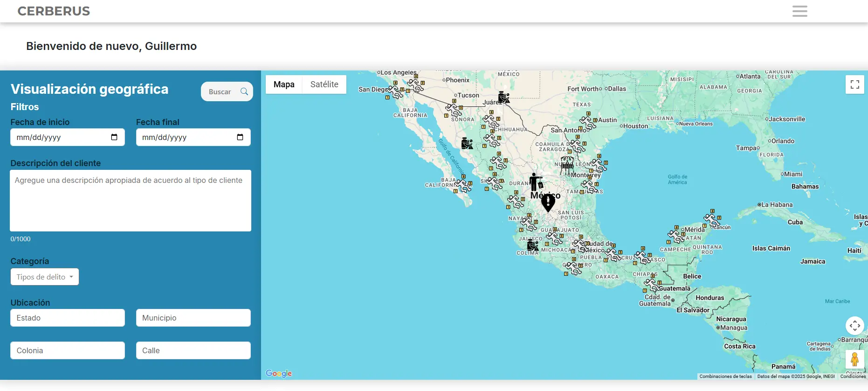Open the Condiciones link on the map
868x391 pixels.
(853, 377)
